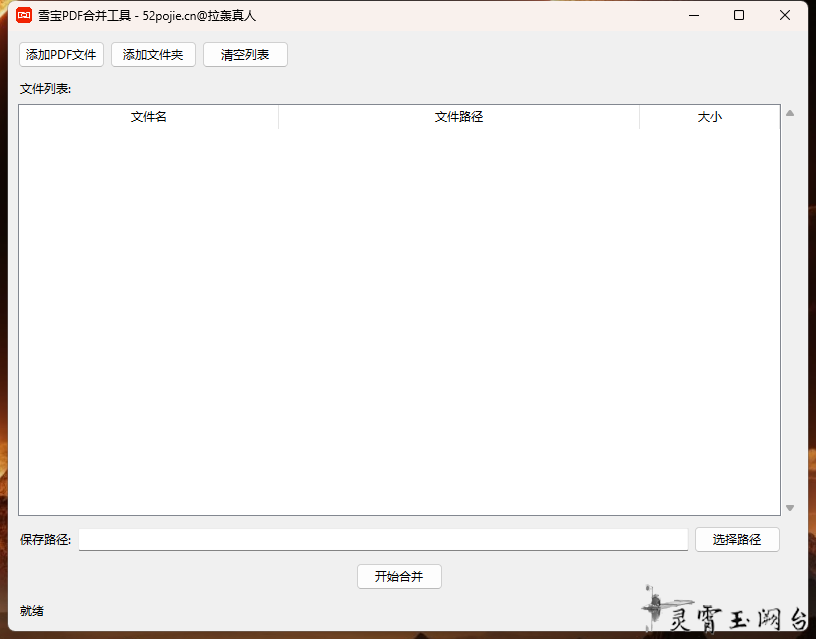
Task: Click the 就绪 status bar text
Action: (x=32, y=611)
